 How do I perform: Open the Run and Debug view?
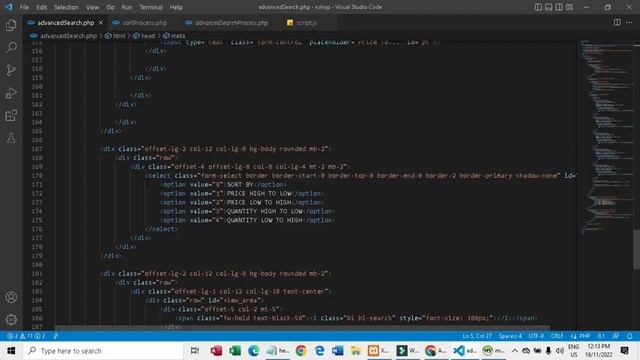tap(11, 93)
